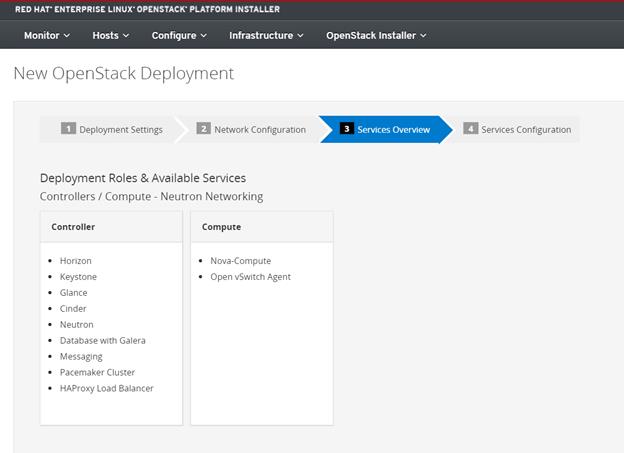The width and height of the screenshot is (624, 453).
Task: Select Open vSwitch Agent item
Action: 250,277
